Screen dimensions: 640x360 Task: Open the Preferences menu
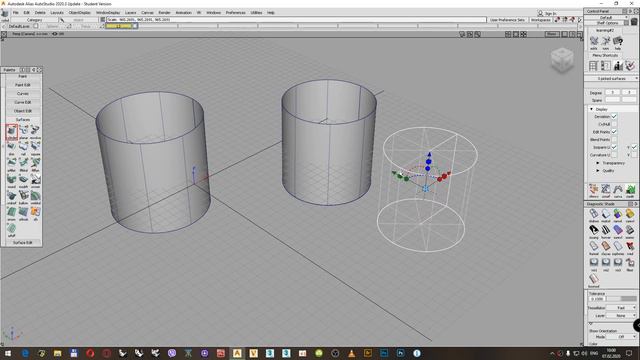[236, 13]
